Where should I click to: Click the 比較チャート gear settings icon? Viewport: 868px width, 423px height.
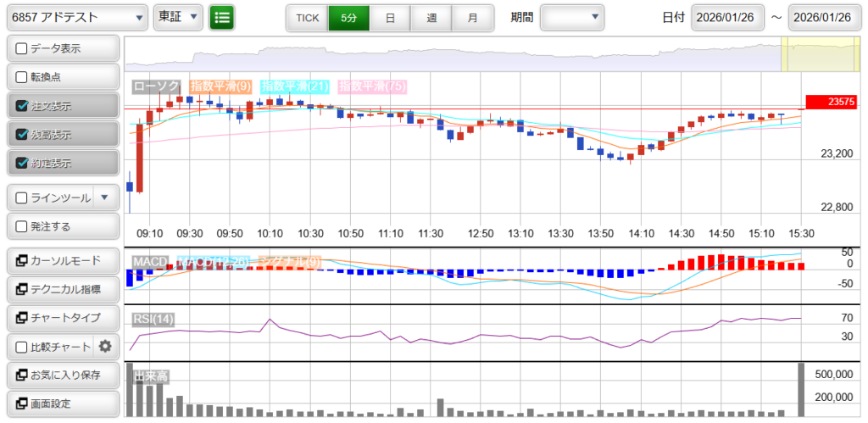(x=105, y=346)
